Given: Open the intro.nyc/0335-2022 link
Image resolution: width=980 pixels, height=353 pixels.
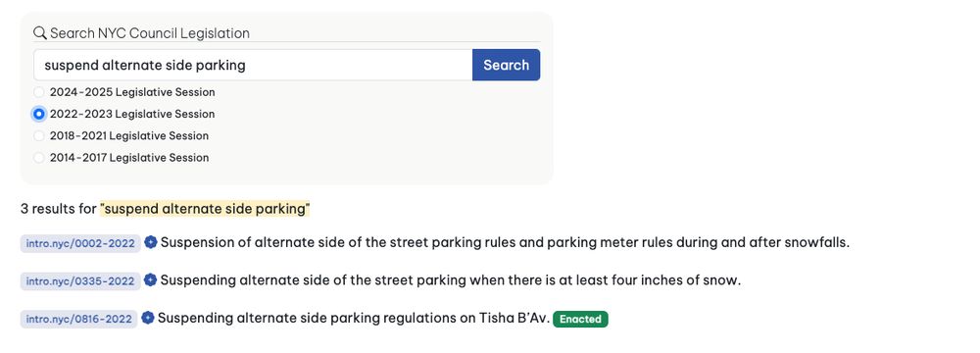Looking at the screenshot, I should click(x=80, y=281).
